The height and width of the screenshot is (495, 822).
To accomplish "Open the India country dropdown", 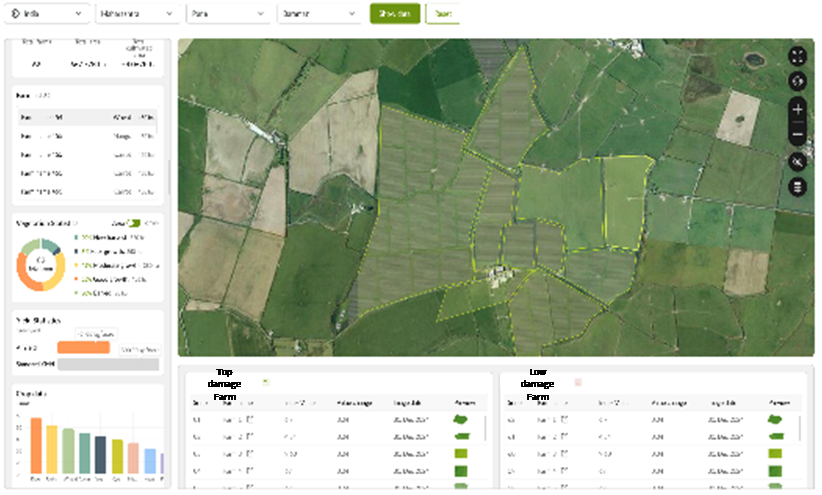I will (47, 14).
